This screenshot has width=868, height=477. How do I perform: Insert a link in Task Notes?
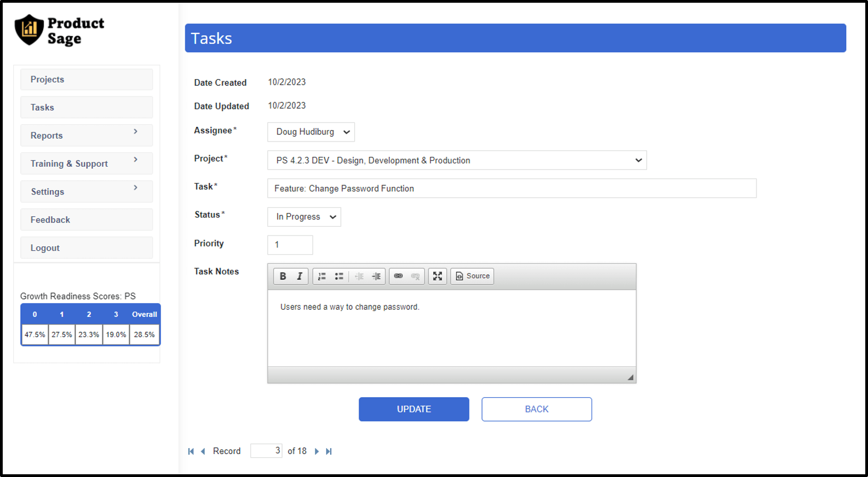point(398,276)
